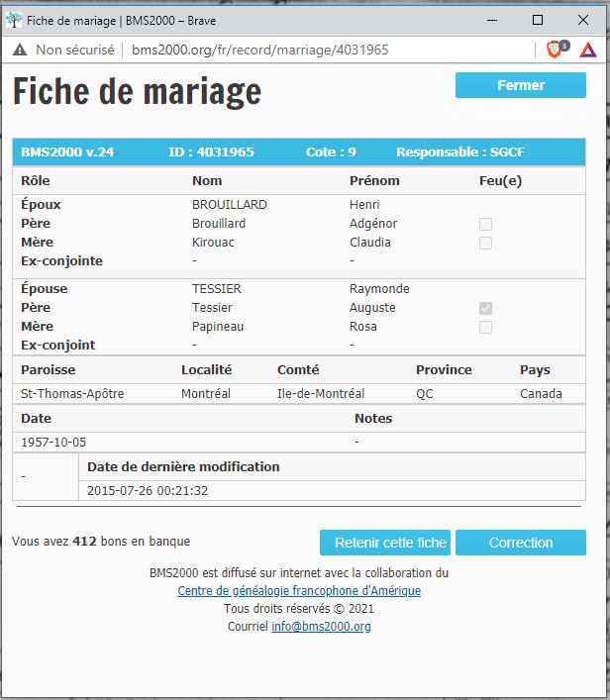Select the surname TESSIER of the épouse

(x=217, y=289)
